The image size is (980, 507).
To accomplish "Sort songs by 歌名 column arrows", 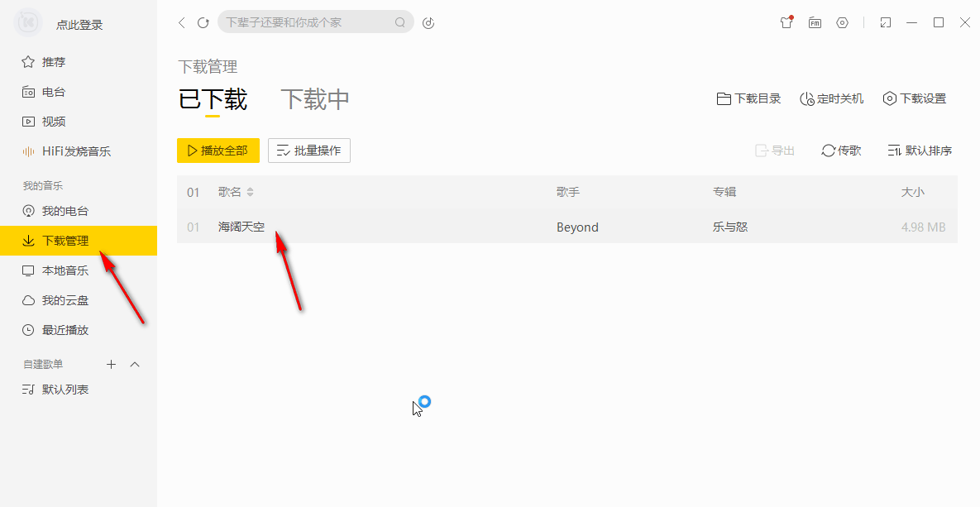I will [x=251, y=192].
